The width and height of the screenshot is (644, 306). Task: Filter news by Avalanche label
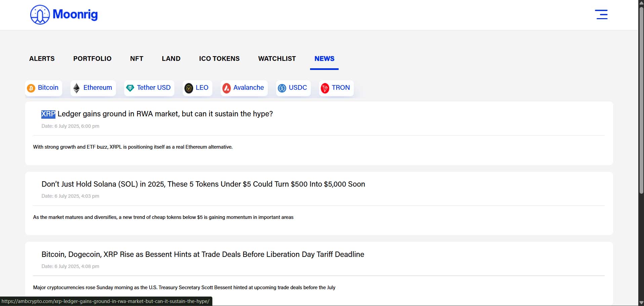[249, 88]
